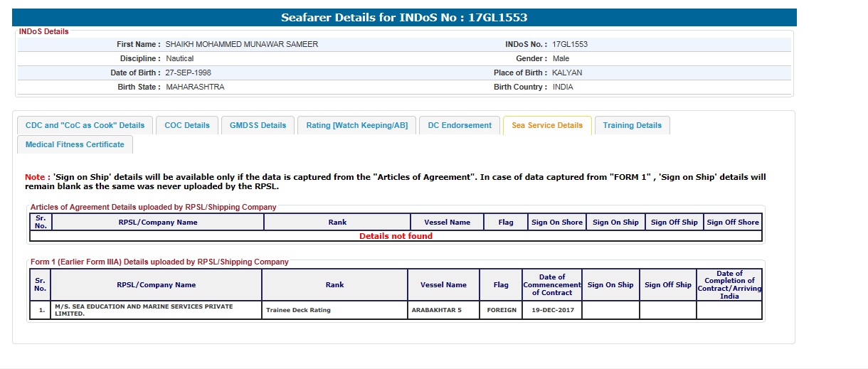Click the Sign On Shore column header

click(x=557, y=222)
